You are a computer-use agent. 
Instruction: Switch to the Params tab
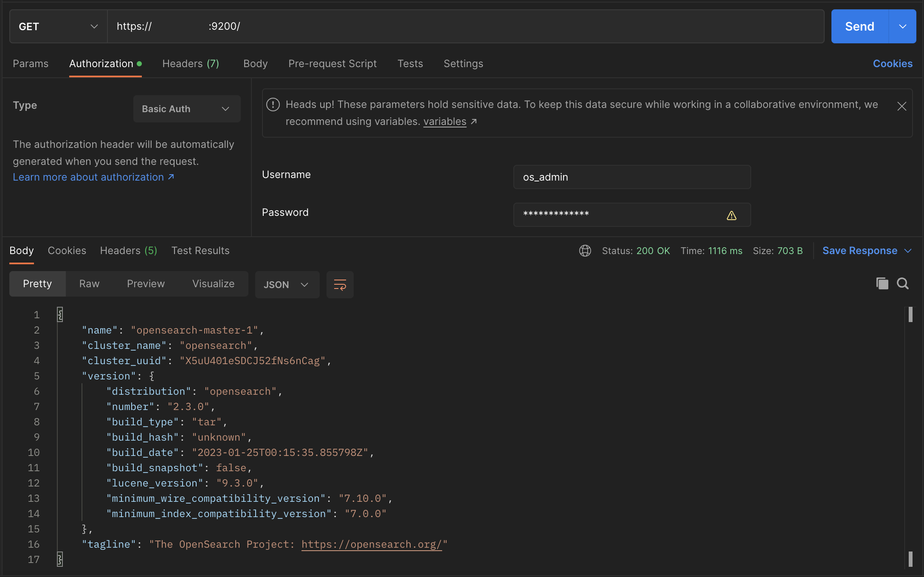31,63
